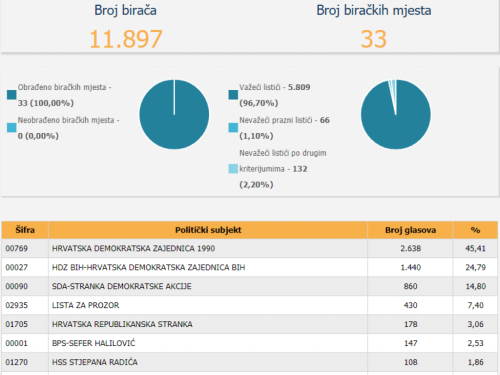Click the Važeći listići legend swatch
Screen dimensions: 500x375
(233, 95)
